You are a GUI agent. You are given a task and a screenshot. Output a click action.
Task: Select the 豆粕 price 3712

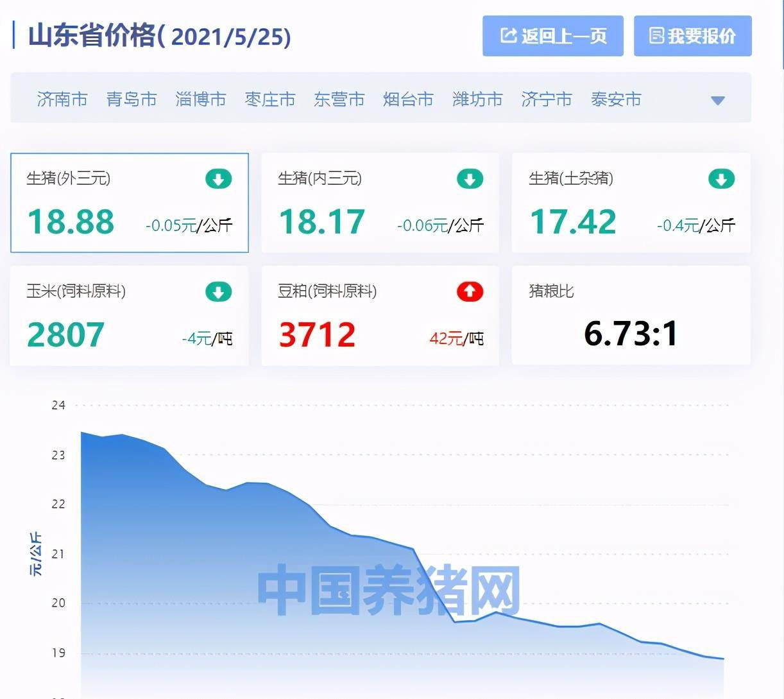click(318, 335)
